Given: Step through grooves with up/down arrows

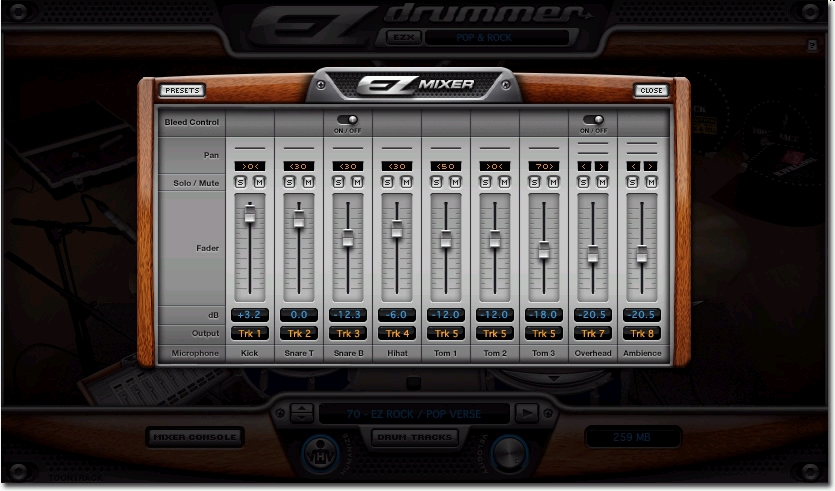Looking at the screenshot, I should coord(302,413).
